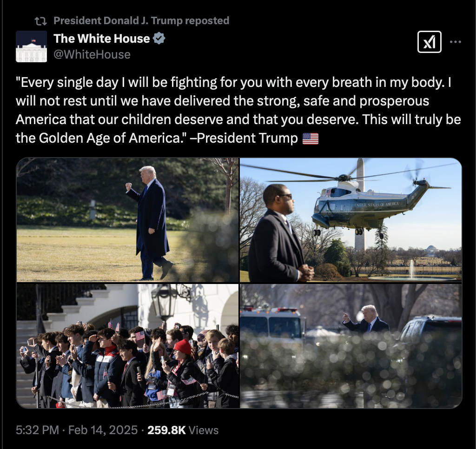Click the 5:32 PM Feb 14, 2025 timestamp
Image resolution: width=476 pixels, height=449 pixels.
pyautogui.click(x=77, y=430)
